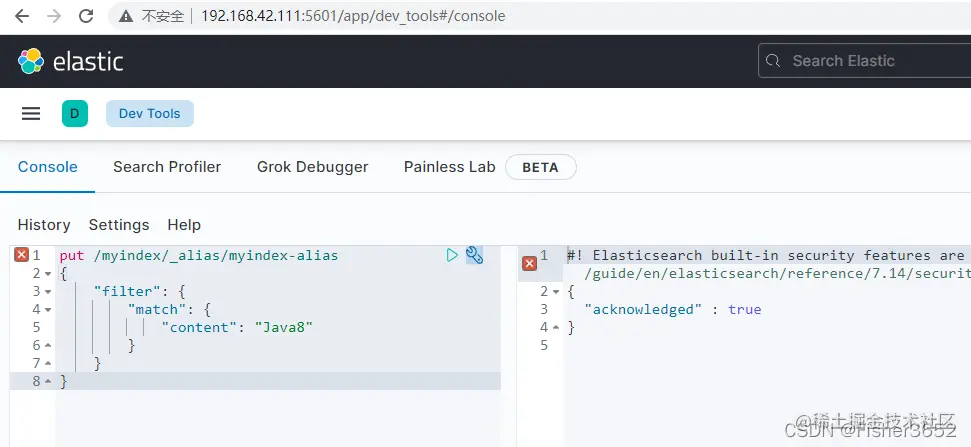Open console Settings
Image resolution: width=971 pixels, height=447 pixels.
point(119,225)
